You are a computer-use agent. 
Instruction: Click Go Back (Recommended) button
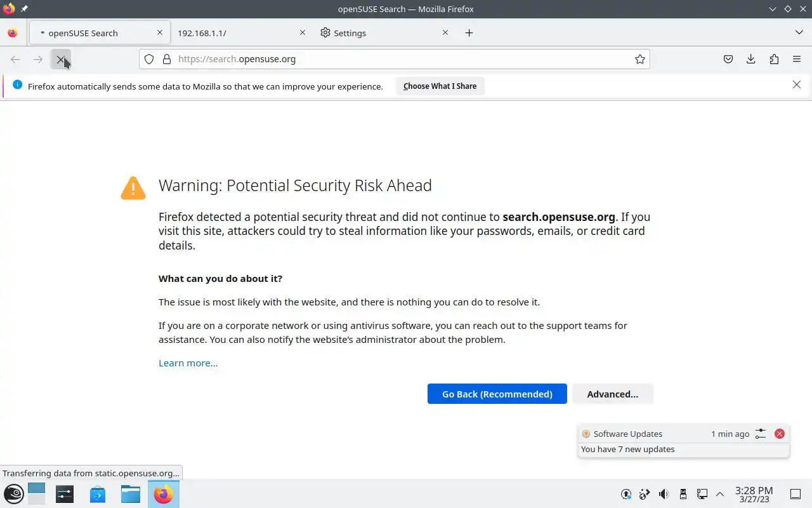pyautogui.click(x=497, y=394)
